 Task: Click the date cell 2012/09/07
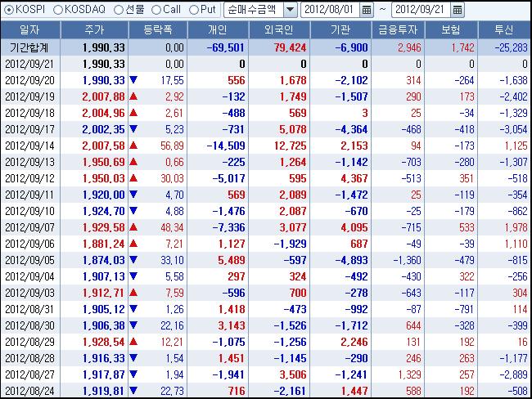29,227
